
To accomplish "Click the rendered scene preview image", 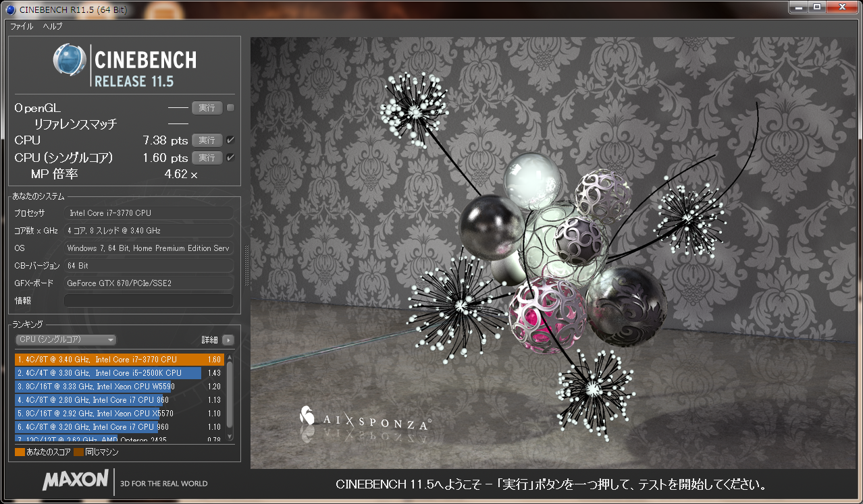I will pos(553,252).
